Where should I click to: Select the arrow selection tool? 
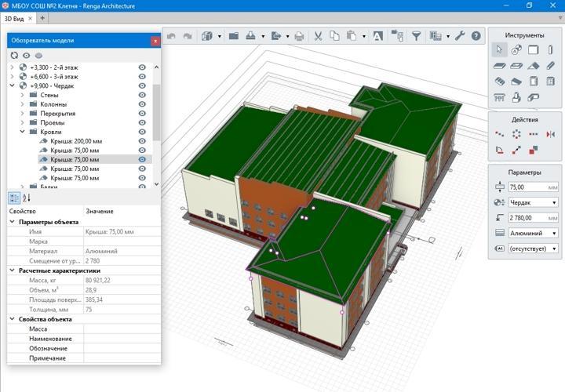[x=499, y=49]
